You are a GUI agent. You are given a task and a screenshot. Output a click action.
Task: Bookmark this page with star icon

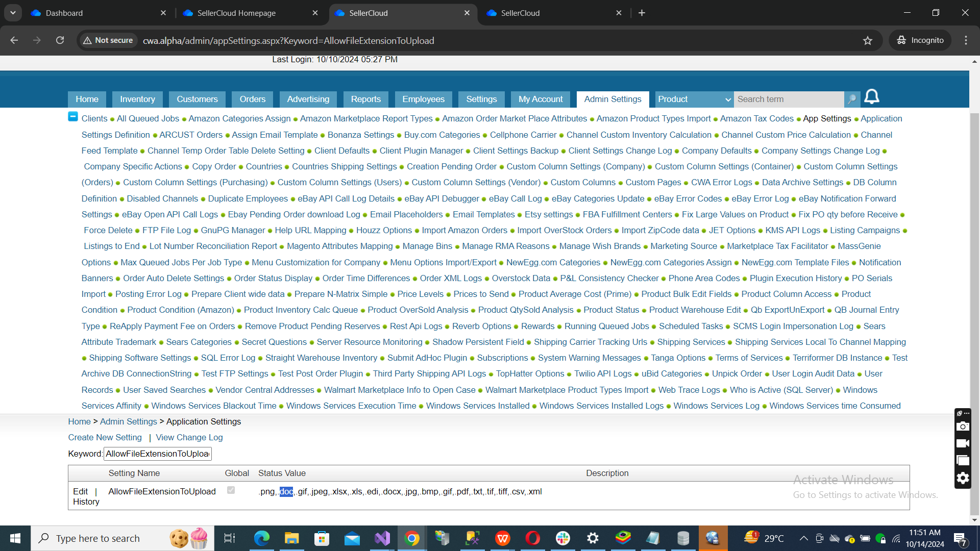pyautogui.click(x=868, y=40)
